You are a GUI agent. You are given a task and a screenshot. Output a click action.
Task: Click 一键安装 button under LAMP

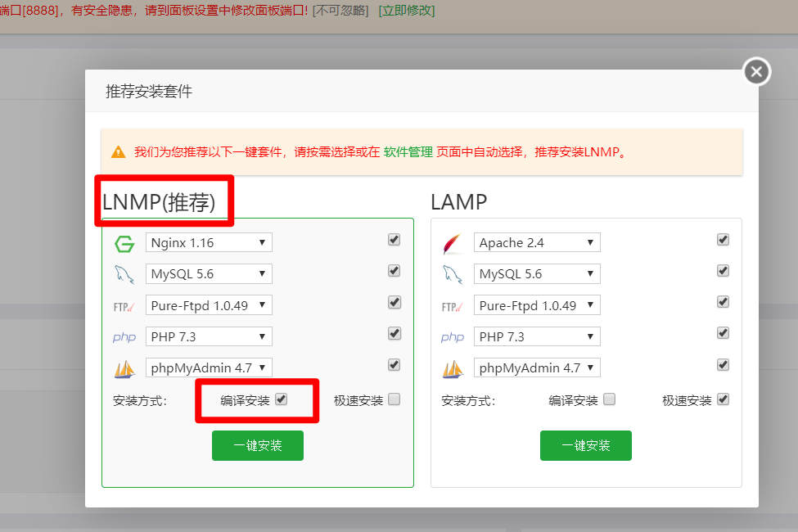586,445
